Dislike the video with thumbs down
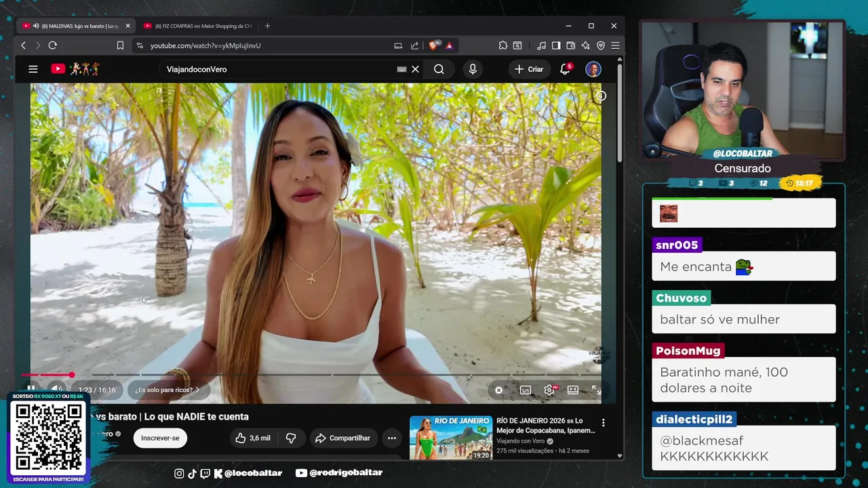 click(291, 438)
